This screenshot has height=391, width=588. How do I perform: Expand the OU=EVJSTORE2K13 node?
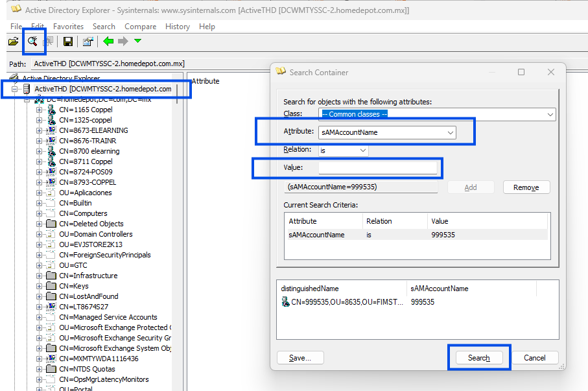pyautogui.click(x=39, y=244)
